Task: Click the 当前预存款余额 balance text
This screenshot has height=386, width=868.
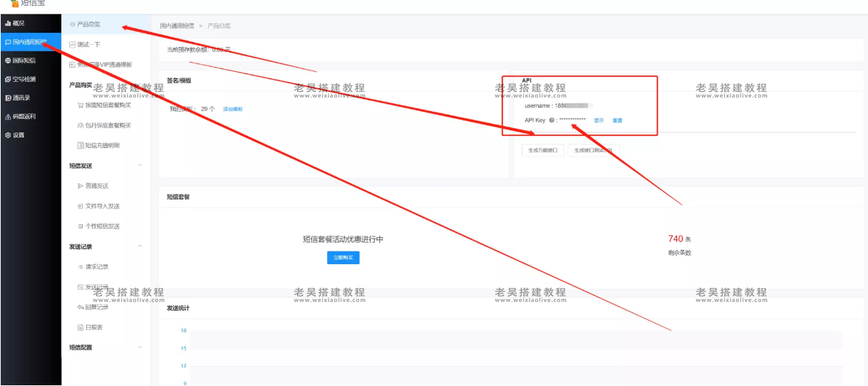Action: coord(198,50)
